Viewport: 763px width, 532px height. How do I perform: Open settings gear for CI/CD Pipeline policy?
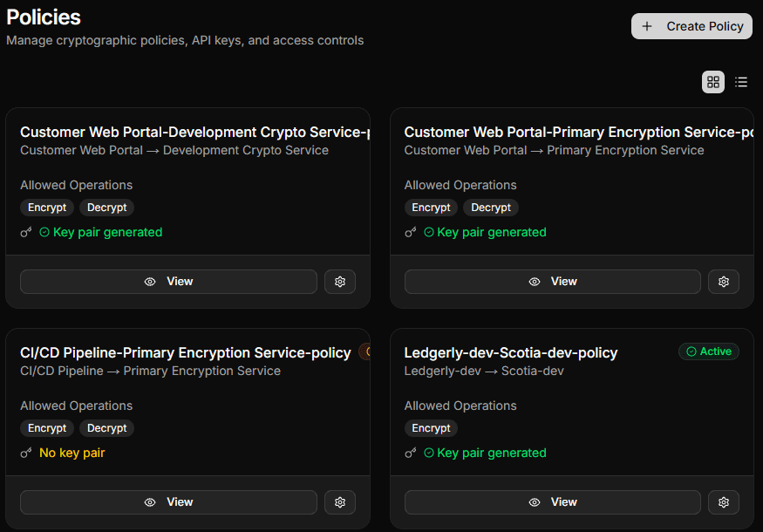click(x=340, y=501)
